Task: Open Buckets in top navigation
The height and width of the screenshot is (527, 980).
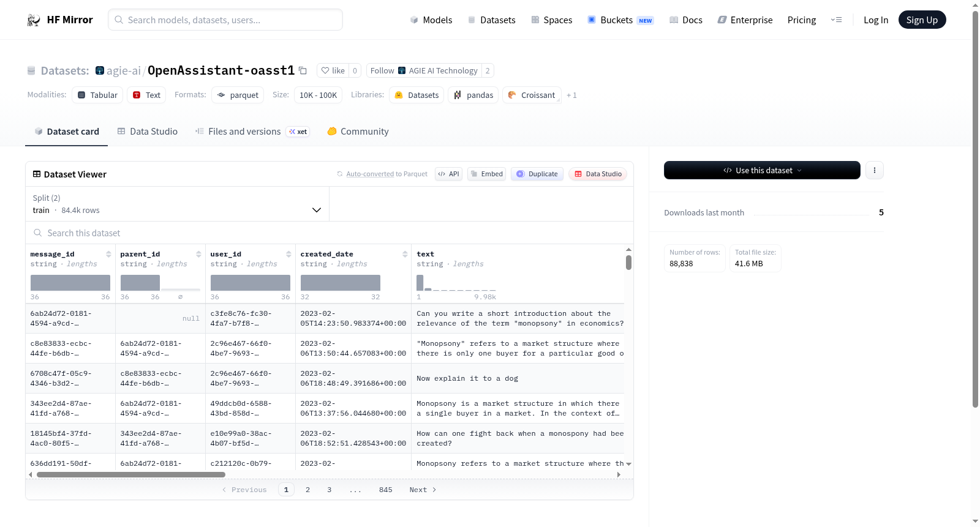Action: (620, 20)
